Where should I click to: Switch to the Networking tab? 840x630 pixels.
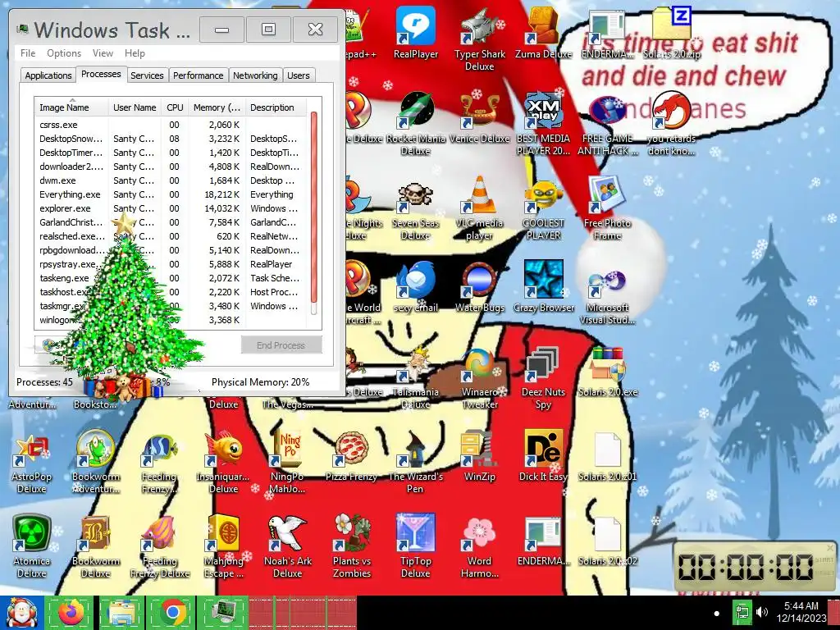(x=255, y=75)
